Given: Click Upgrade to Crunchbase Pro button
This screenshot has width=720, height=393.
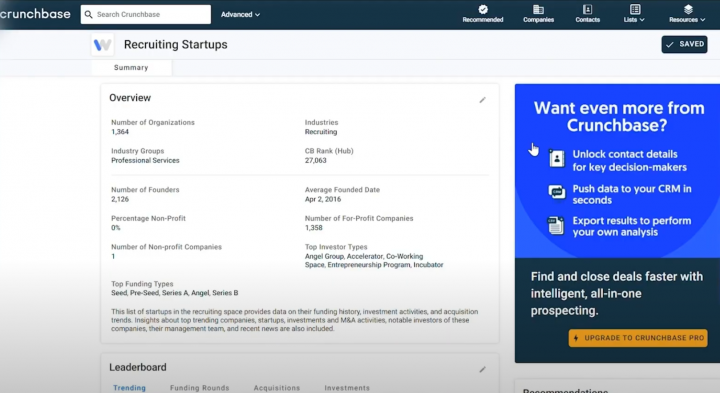Looking at the screenshot, I should 638,338.
